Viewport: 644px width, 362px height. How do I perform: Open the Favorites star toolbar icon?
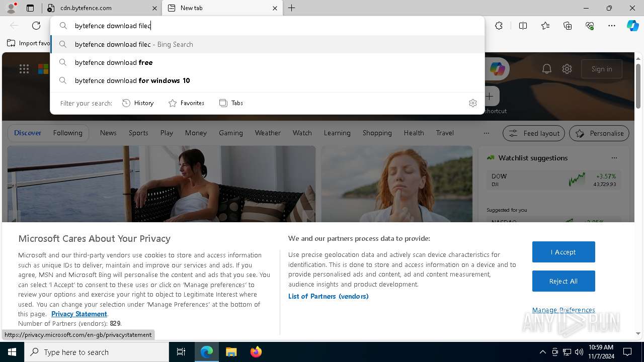tap(545, 26)
